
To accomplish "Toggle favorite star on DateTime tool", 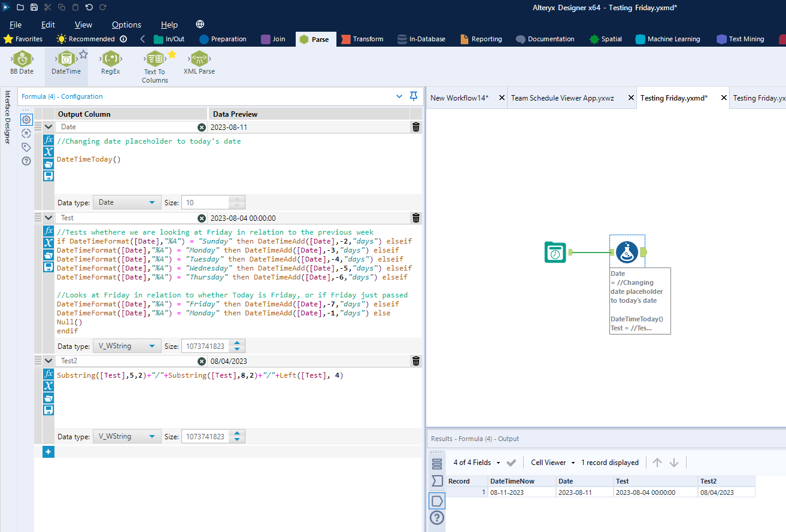I will [x=83, y=54].
